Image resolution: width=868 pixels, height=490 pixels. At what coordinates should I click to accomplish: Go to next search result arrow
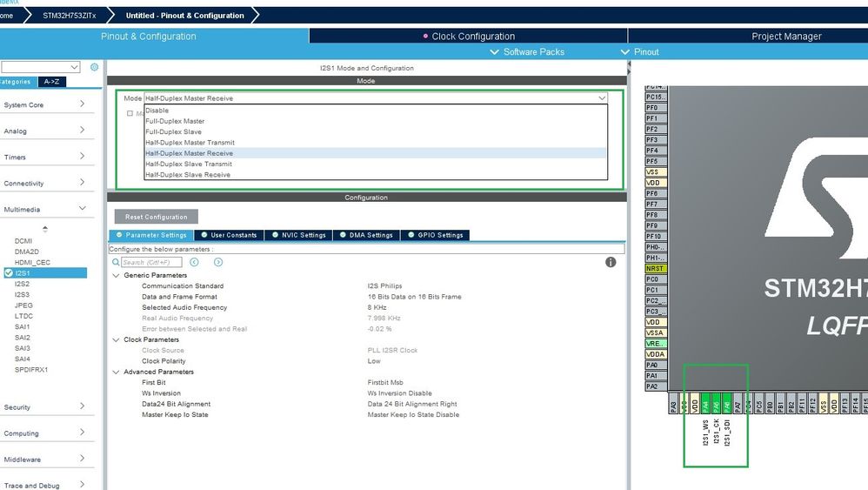point(218,262)
